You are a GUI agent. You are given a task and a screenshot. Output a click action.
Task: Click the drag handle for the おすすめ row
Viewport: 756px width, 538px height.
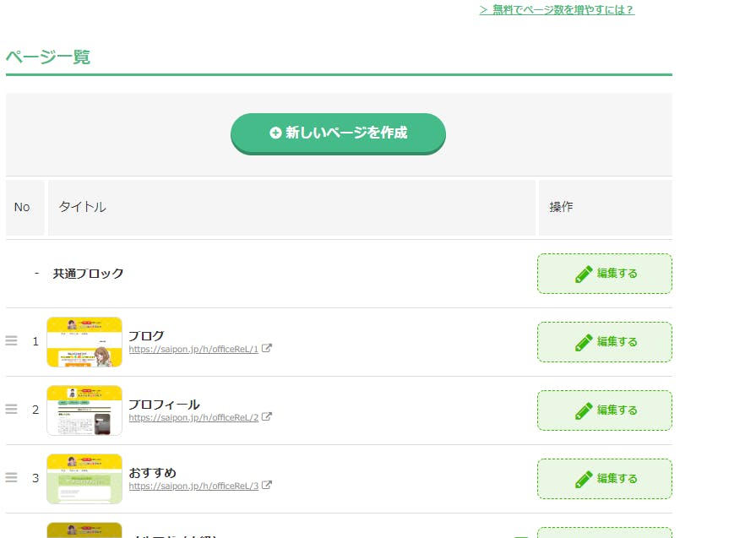click(x=11, y=478)
